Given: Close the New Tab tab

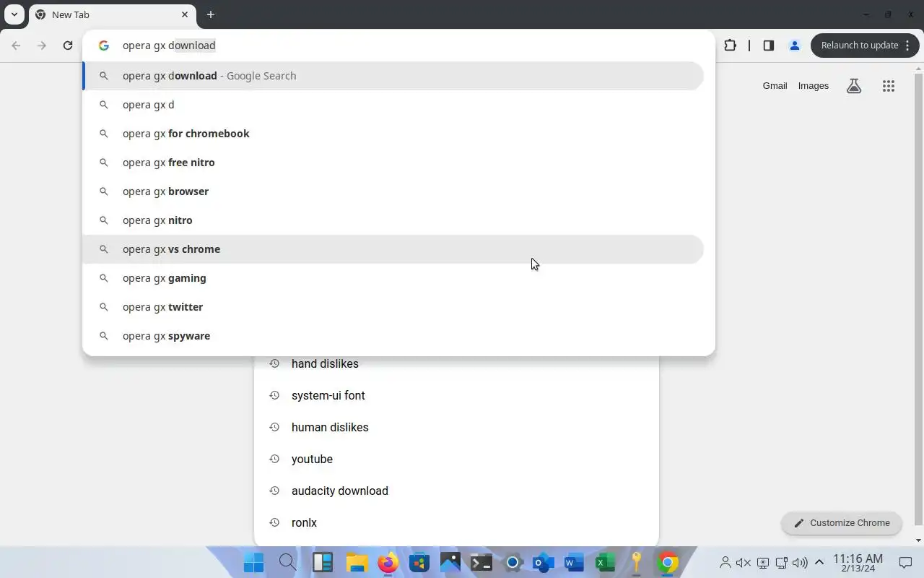Looking at the screenshot, I should click(185, 14).
